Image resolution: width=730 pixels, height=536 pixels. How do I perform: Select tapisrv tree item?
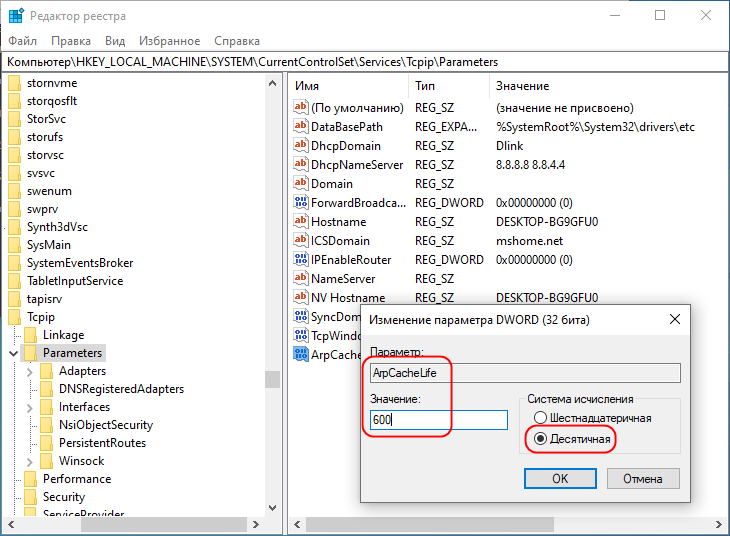(44, 299)
